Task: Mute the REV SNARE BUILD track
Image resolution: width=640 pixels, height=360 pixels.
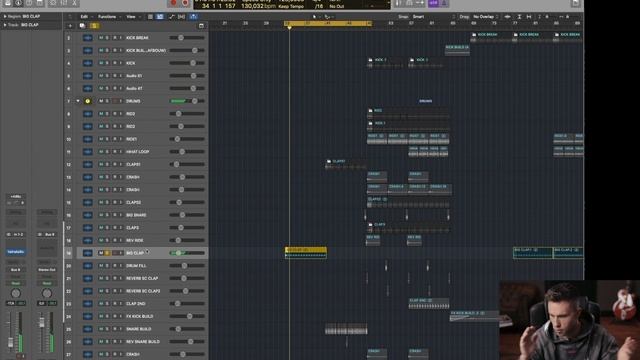Action: tap(101, 342)
